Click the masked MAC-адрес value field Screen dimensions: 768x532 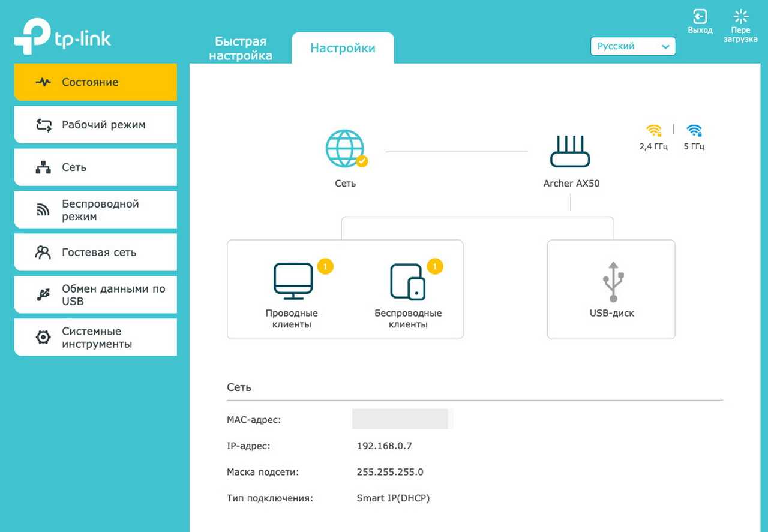(400, 419)
